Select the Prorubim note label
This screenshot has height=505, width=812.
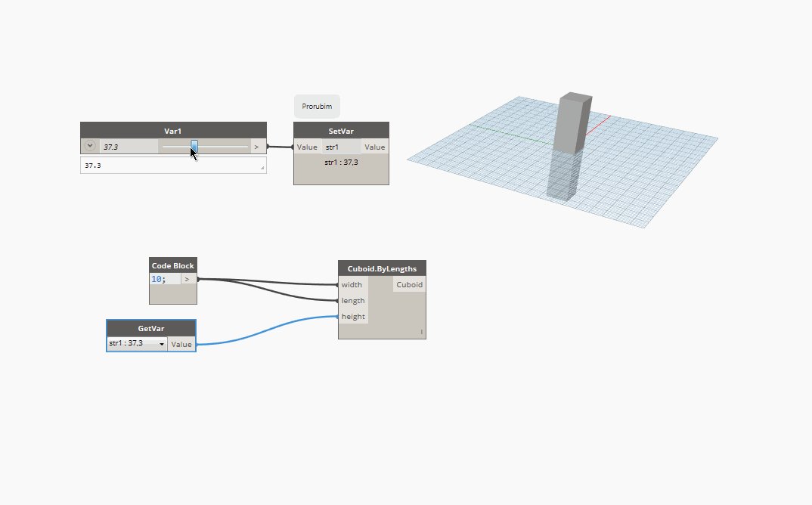[317, 106]
